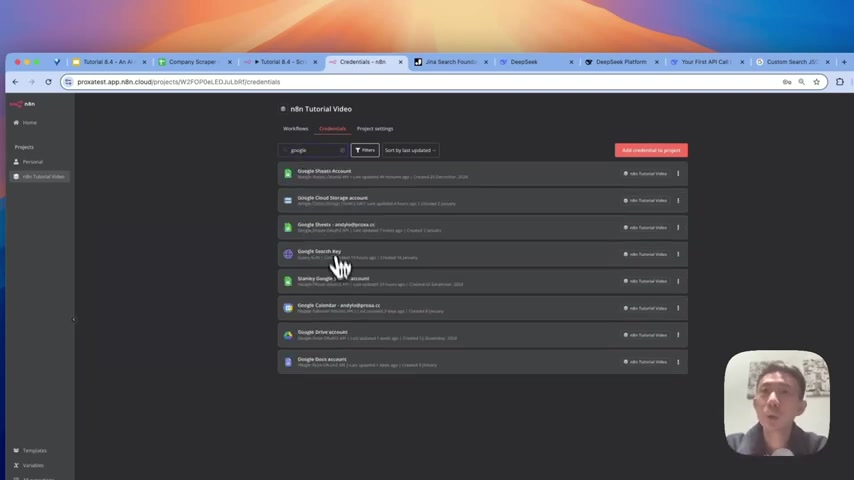Click the Google Sheets andylo@proxa.cc icon
Viewport: 854px width, 480px height.
[x=288, y=227]
